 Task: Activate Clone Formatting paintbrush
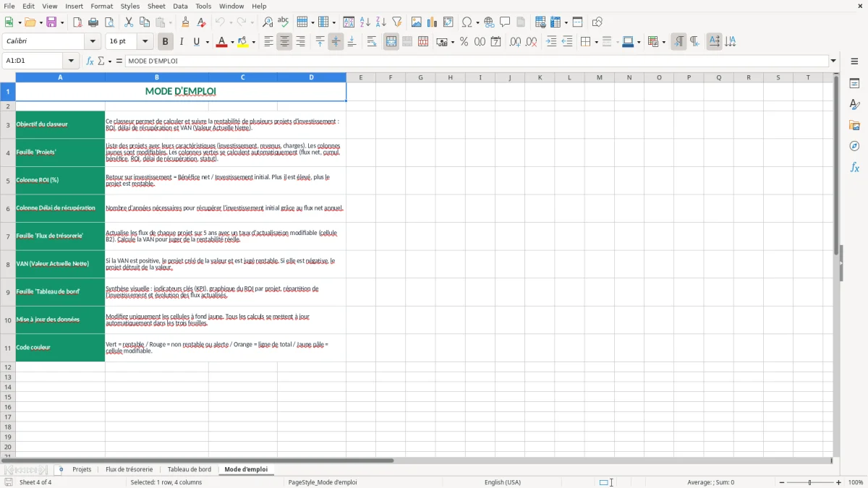click(x=185, y=22)
